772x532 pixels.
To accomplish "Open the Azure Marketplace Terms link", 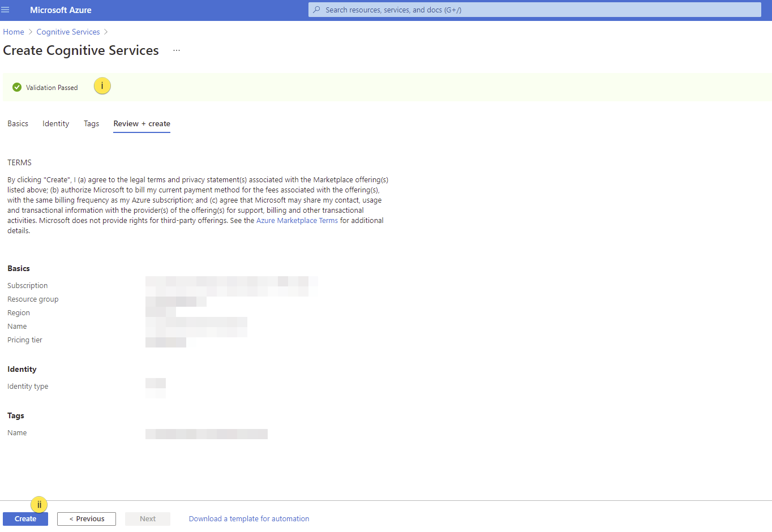I will [297, 221].
